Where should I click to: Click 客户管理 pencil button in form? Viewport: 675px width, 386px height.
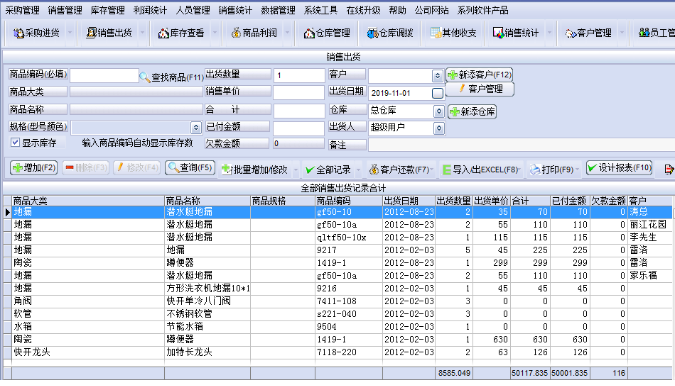click(480, 89)
